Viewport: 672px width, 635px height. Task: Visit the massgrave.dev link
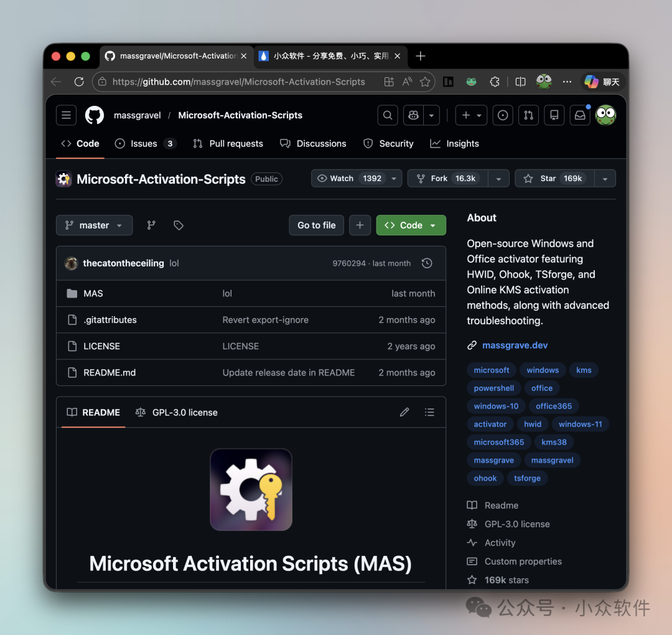pos(515,345)
